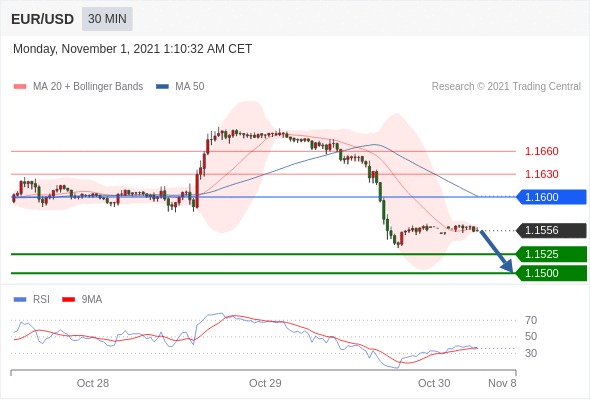590x400 pixels.
Task: Click the 1.1556 current price tag
Action: point(552,230)
